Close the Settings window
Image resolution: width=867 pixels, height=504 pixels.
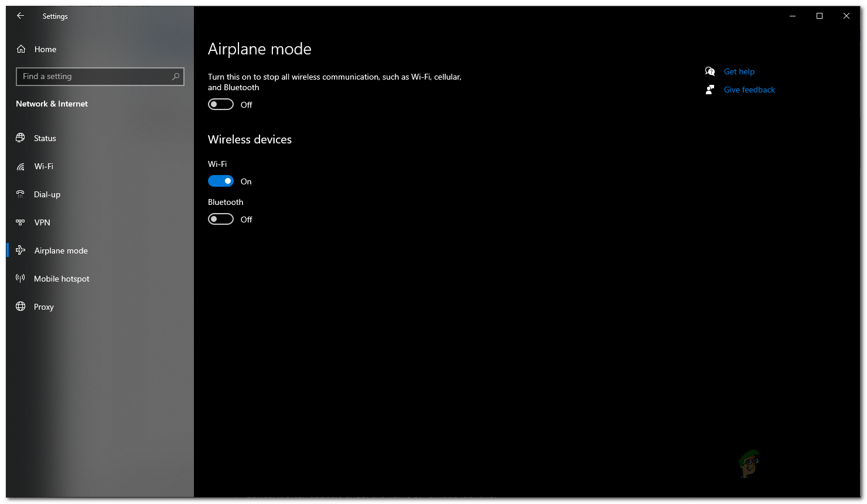[x=846, y=16]
